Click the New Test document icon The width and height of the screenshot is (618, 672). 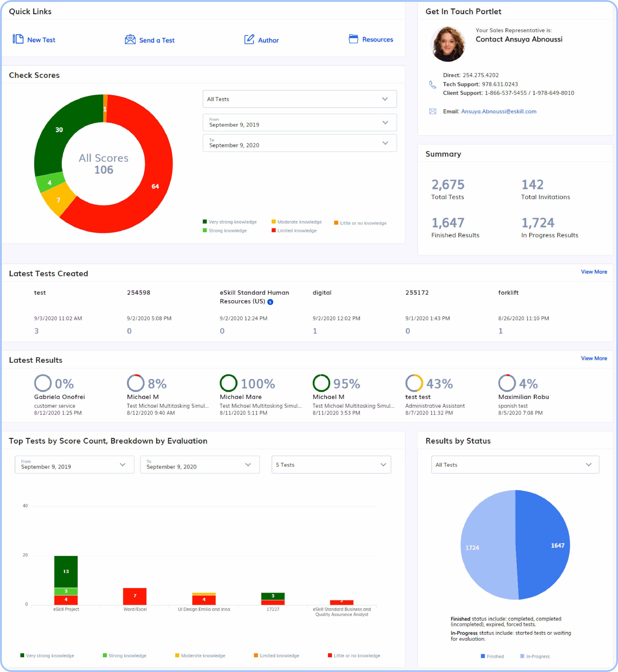[18, 39]
